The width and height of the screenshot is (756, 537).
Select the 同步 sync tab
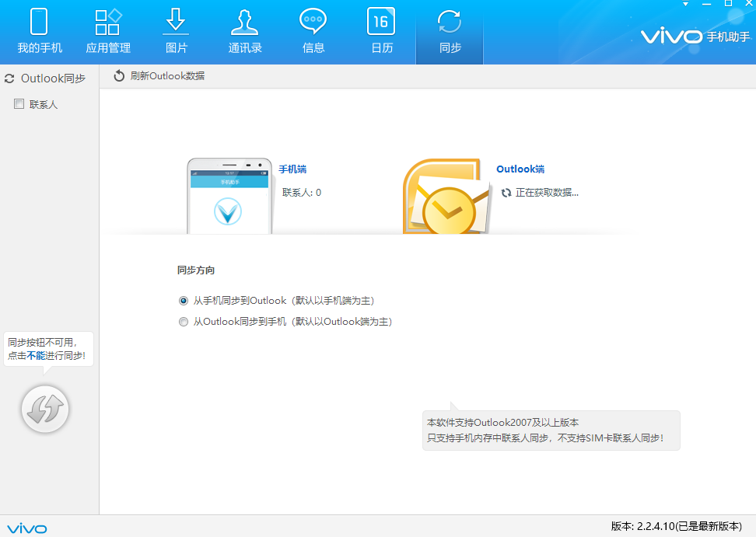[x=450, y=32]
